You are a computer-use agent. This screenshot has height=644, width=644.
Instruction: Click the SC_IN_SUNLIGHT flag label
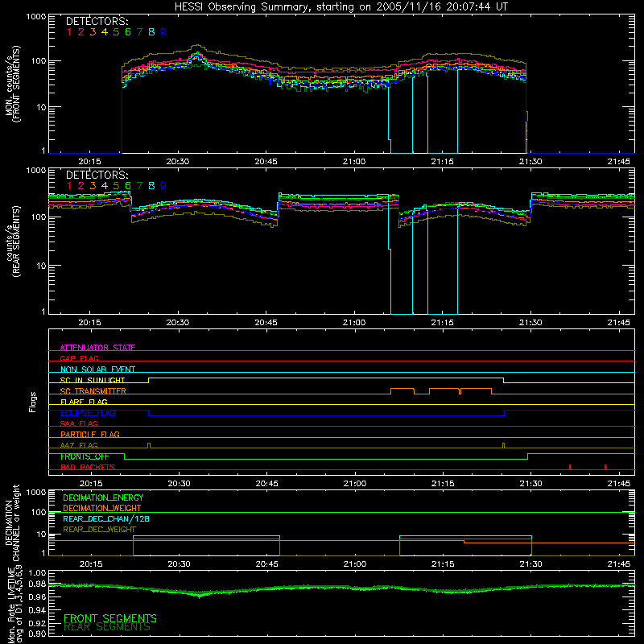[93, 380]
